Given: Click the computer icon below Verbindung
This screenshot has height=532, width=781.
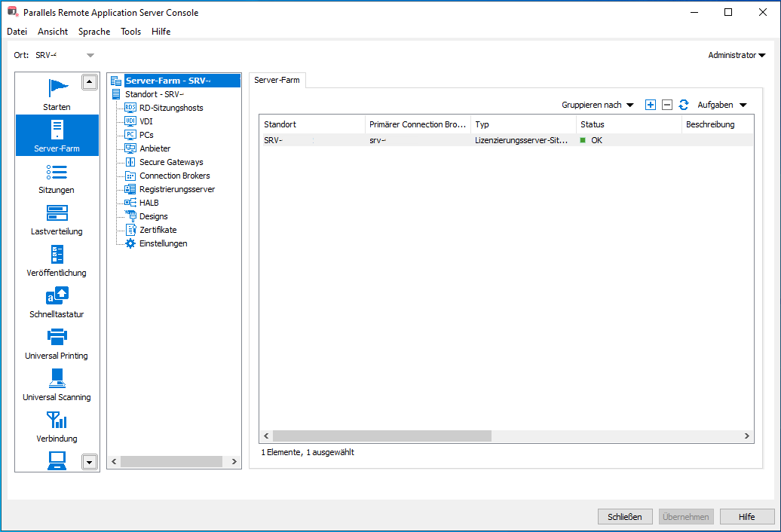Looking at the screenshot, I should [57, 460].
